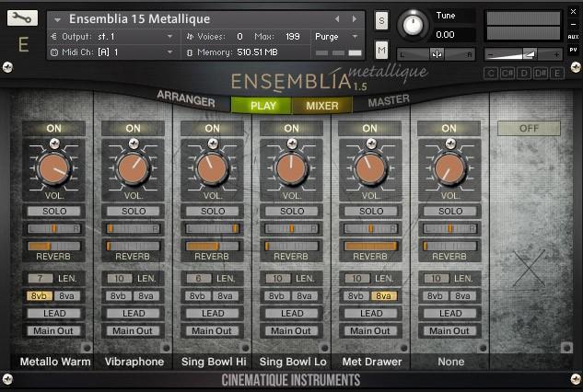
Task: Click the Met Drawer volume knob
Action: pos(370,168)
